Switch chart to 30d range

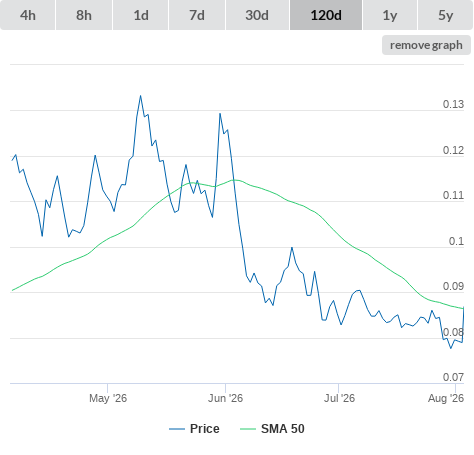pos(257,15)
